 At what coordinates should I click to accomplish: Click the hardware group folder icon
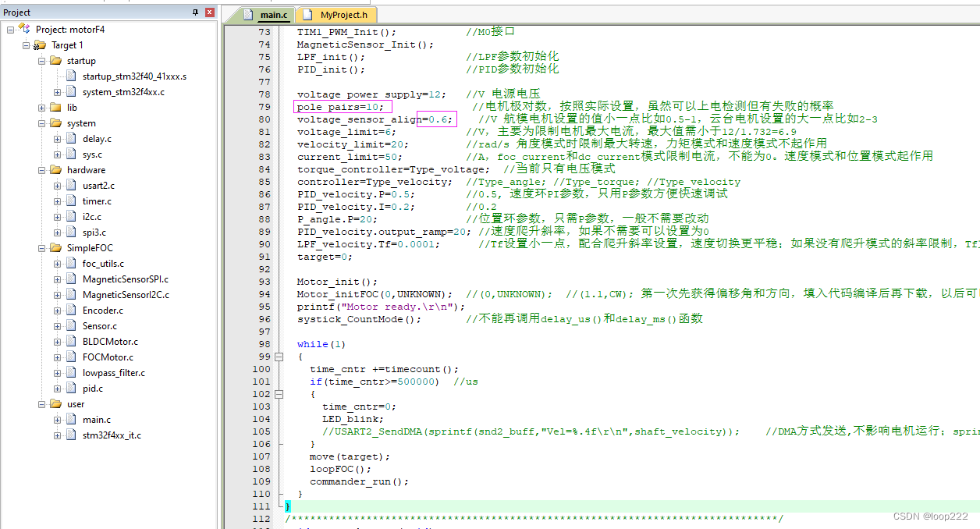coord(55,170)
